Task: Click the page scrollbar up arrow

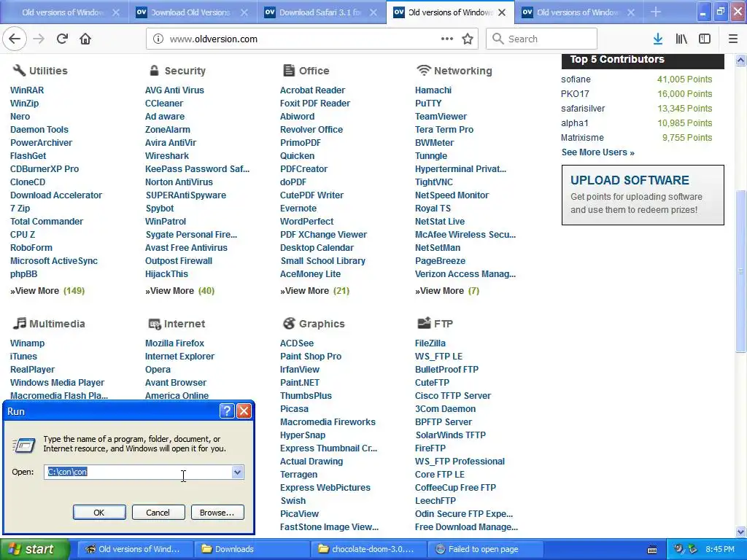Action: click(x=740, y=60)
